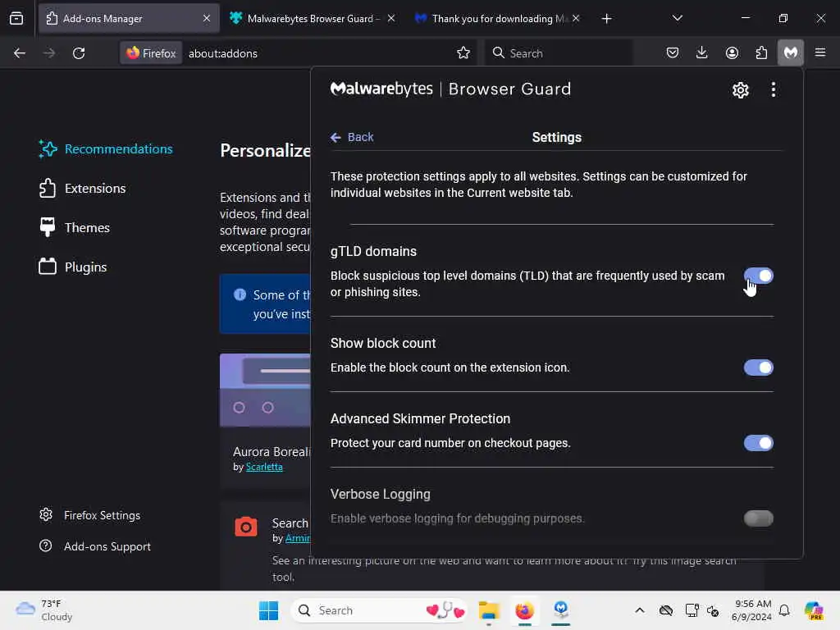The image size is (840, 630).
Task: Open a new browser tab
Action: tap(606, 19)
